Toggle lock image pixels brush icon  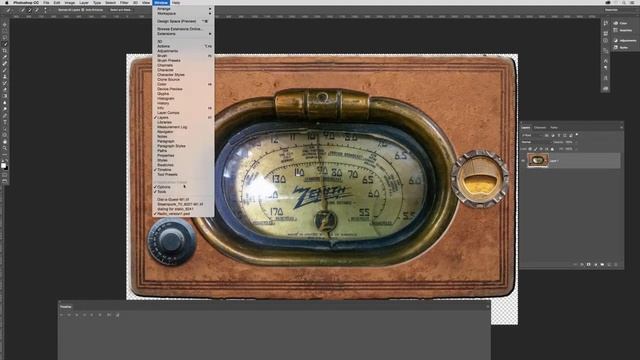(x=536, y=149)
